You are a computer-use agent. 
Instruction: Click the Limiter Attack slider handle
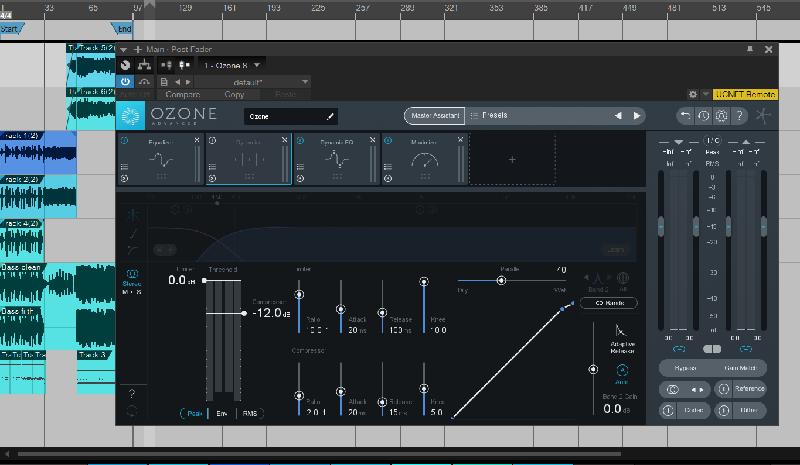[341, 309]
